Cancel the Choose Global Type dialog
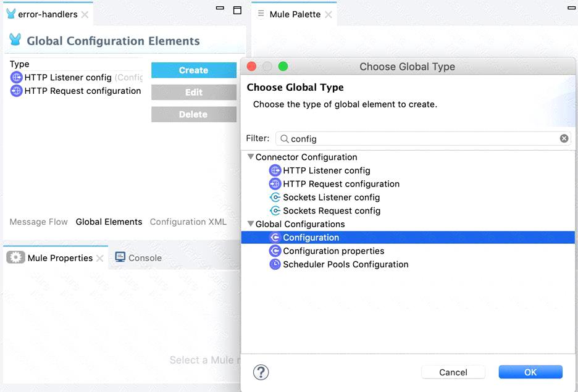578x392 pixels. (x=453, y=372)
